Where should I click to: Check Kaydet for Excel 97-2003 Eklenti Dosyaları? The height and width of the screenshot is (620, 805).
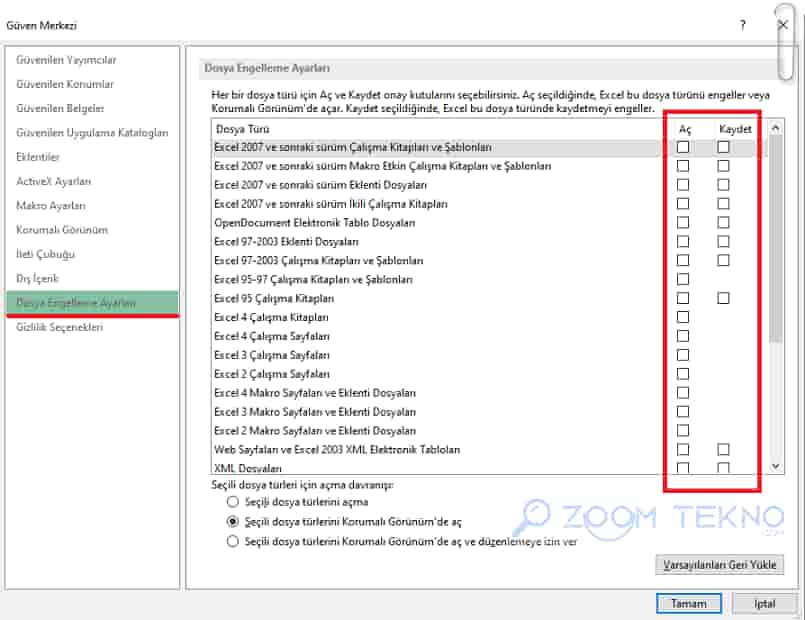tap(723, 242)
